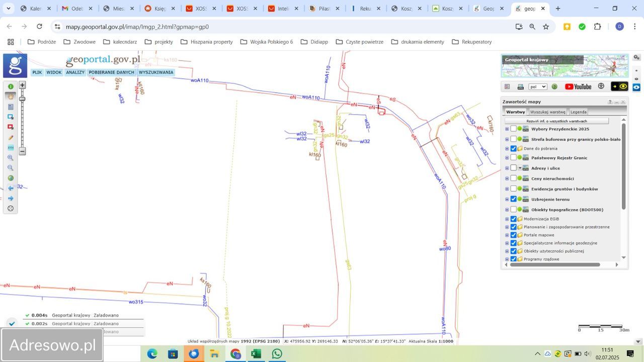Open the language dropdown showing pol
The height and width of the screenshot is (362, 644).
point(537,86)
